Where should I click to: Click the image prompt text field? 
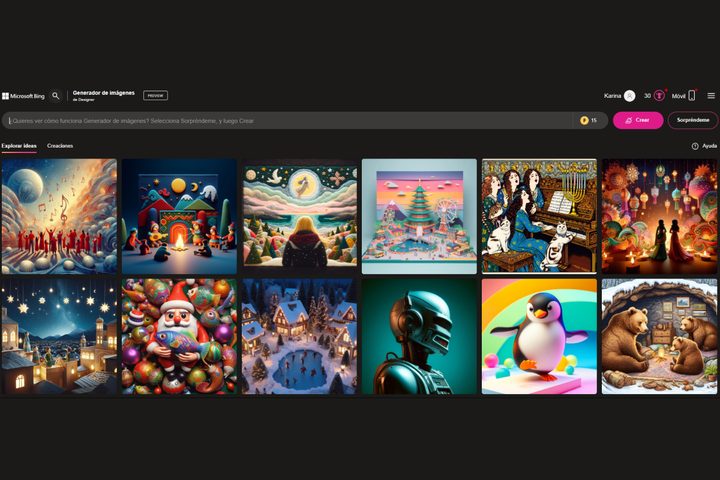(290, 120)
